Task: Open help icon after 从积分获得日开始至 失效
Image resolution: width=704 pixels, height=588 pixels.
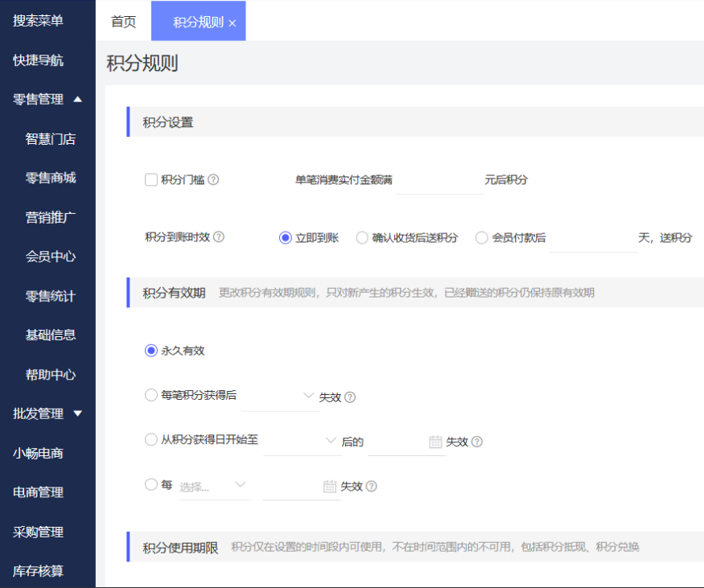Action: tap(477, 442)
